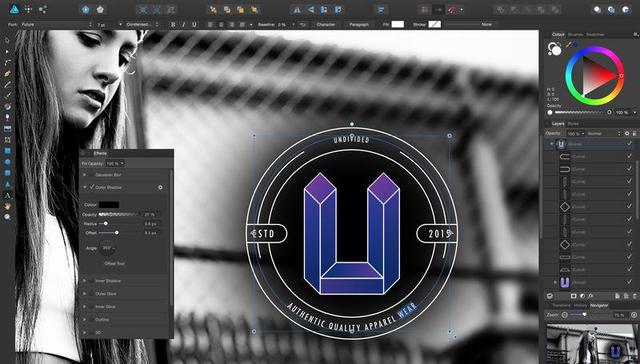Click the white Fill colour swatch
640x364 pixels.
coord(398,24)
